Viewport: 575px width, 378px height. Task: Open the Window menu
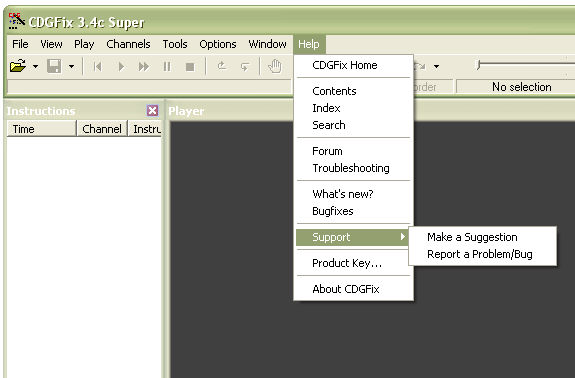(x=267, y=44)
